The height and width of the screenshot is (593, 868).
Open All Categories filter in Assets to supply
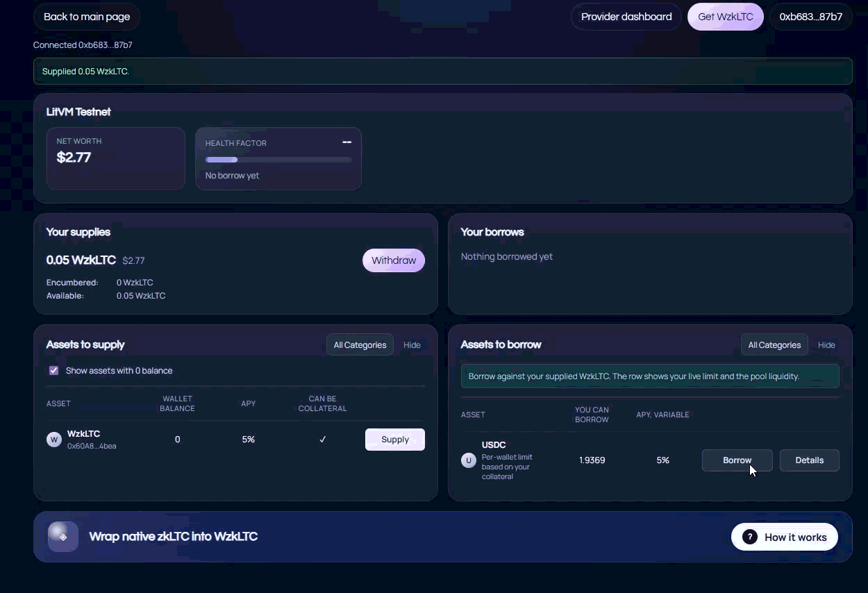coord(360,344)
